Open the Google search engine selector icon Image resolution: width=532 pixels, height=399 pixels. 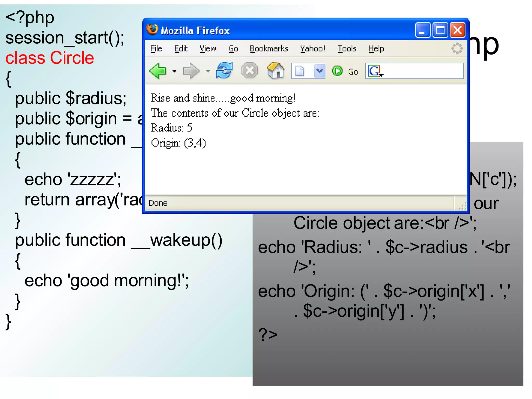click(376, 71)
